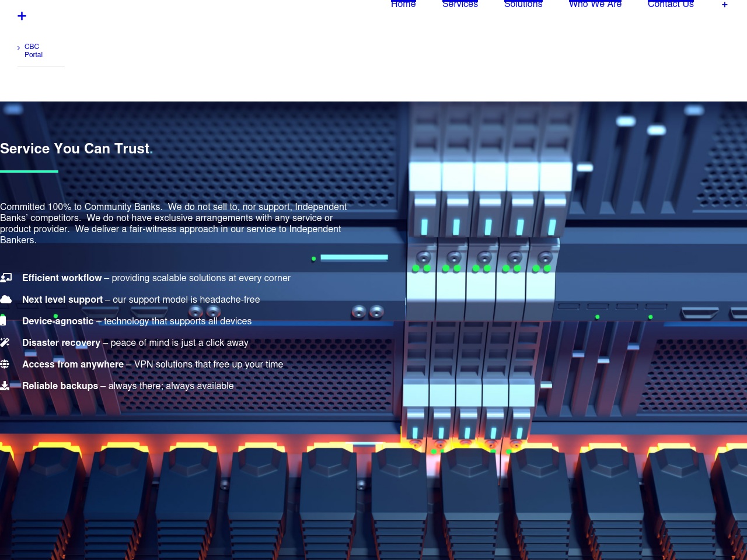This screenshot has width=747, height=560.
Task: Click the chevron beside CBC Portal
Action: click(19, 48)
